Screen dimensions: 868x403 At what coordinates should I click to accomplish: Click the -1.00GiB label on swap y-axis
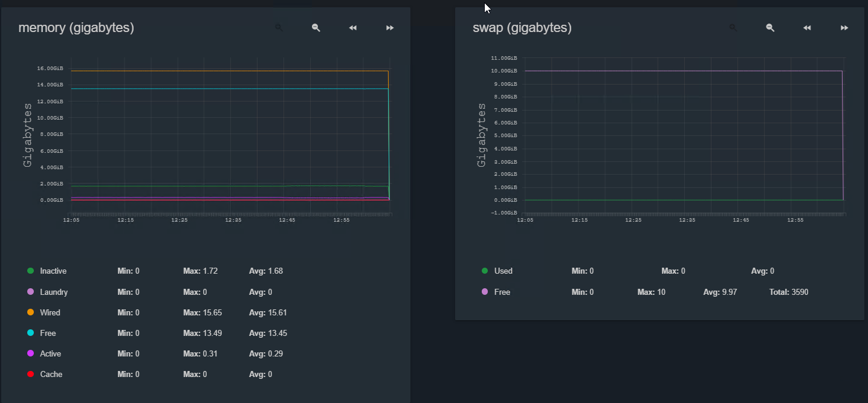click(x=504, y=213)
